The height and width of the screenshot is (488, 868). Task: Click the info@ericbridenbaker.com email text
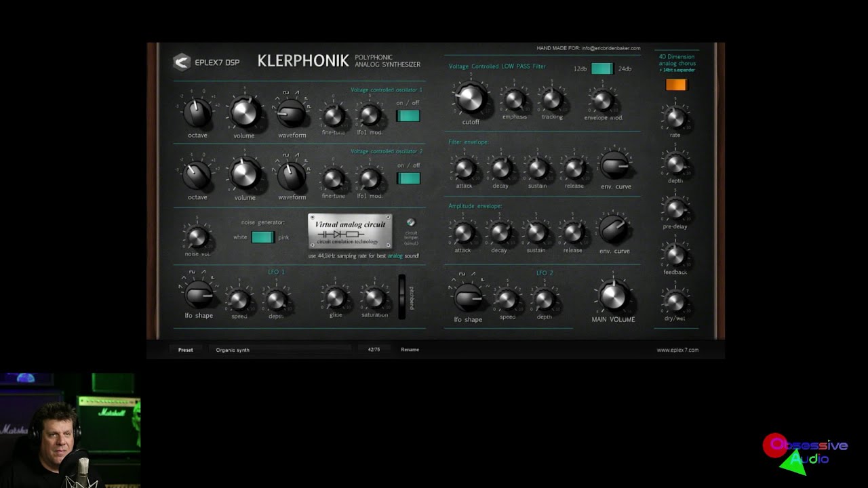pos(610,48)
